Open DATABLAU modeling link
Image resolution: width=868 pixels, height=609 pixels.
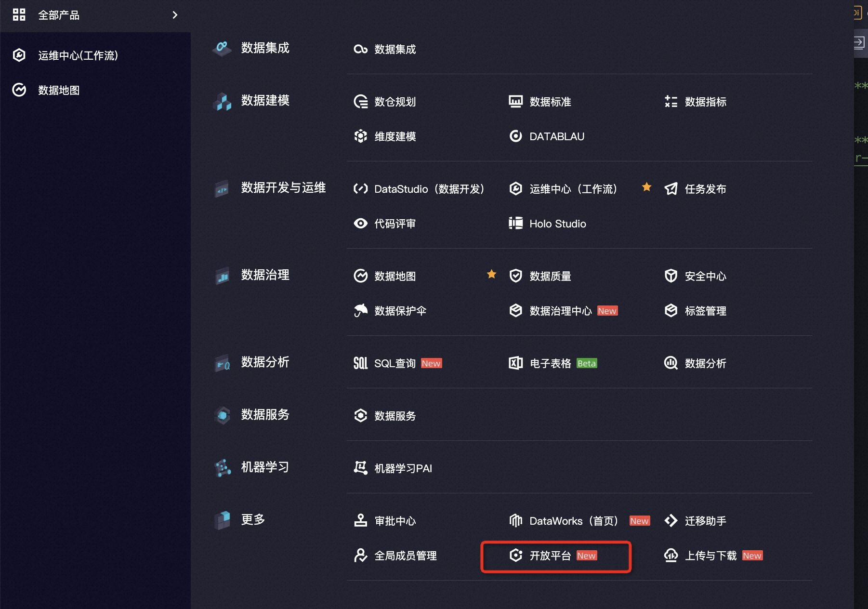tap(556, 136)
